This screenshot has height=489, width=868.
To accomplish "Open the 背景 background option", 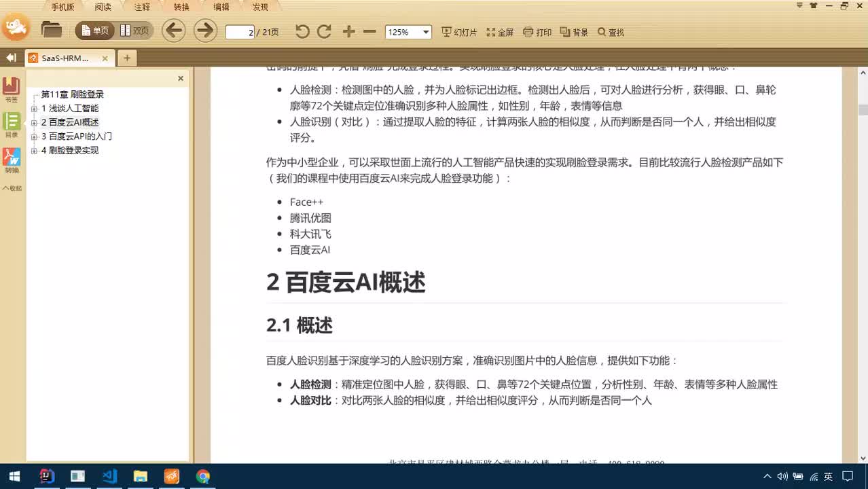I will click(574, 32).
